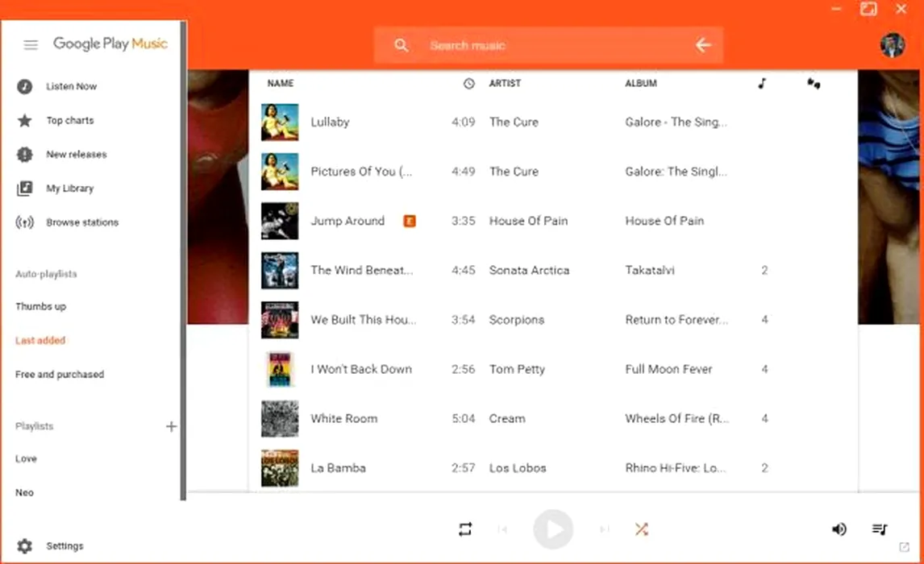Open artist Los Lobos

tap(518, 468)
